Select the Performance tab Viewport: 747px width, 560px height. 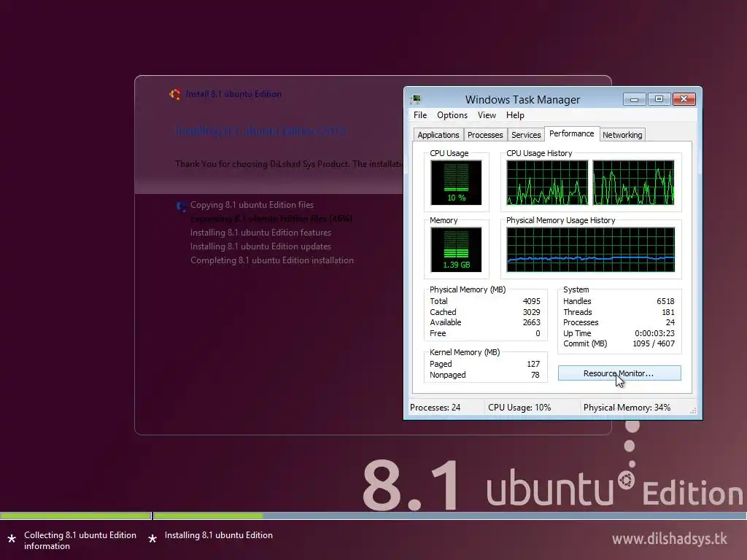point(571,134)
